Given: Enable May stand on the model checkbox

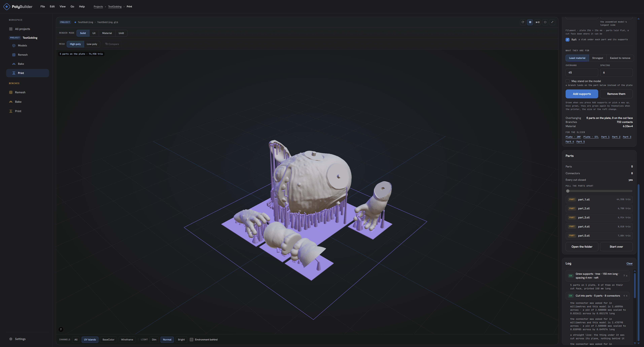Looking at the screenshot, I should click(x=567, y=81).
